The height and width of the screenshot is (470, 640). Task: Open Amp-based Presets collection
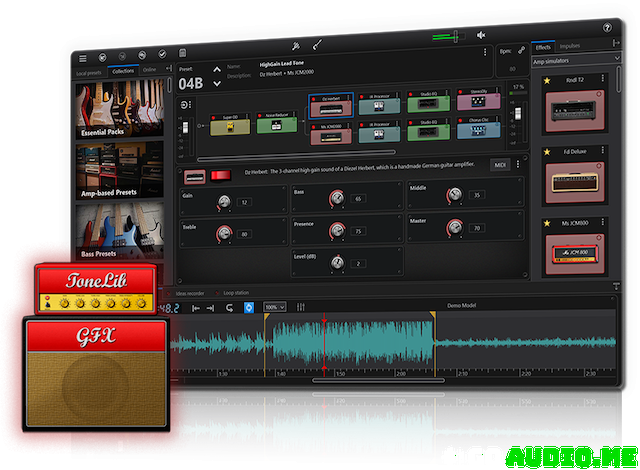coord(120,171)
